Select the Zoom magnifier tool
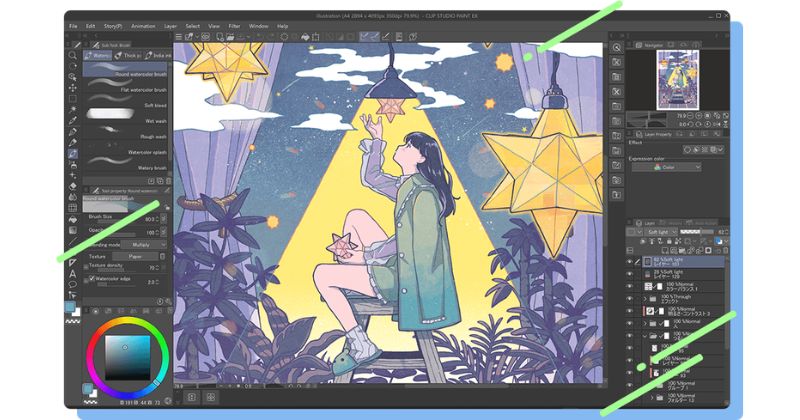The width and height of the screenshot is (800, 420). [x=72, y=55]
